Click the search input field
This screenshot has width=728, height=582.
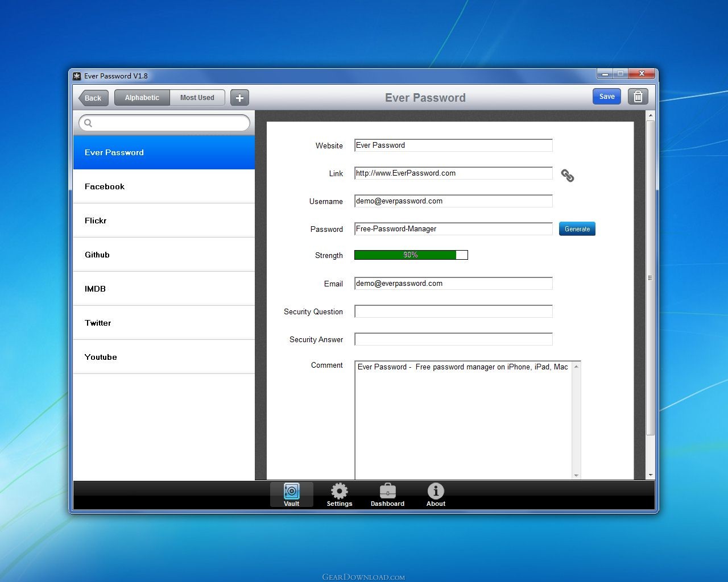click(164, 123)
